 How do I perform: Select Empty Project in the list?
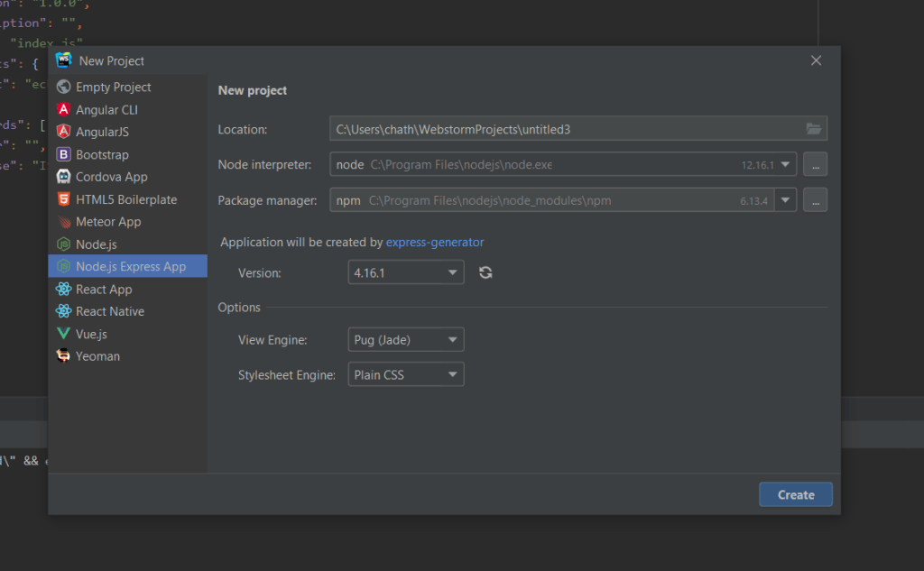pos(113,87)
